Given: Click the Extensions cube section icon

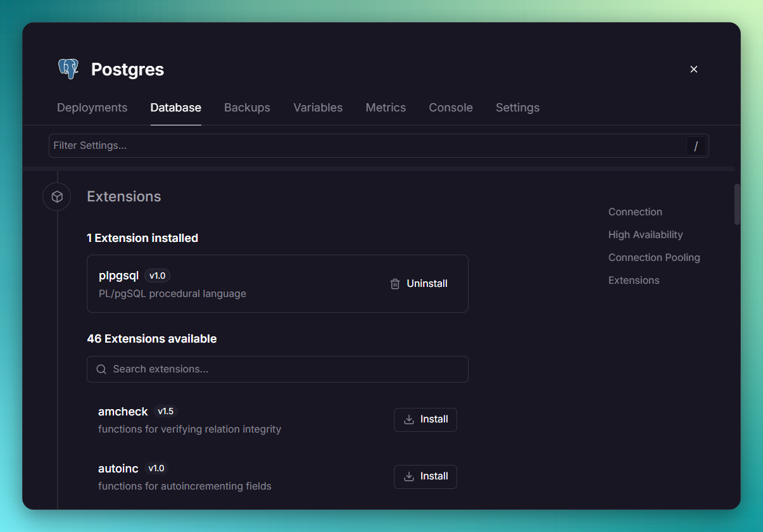Looking at the screenshot, I should [x=57, y=197].
